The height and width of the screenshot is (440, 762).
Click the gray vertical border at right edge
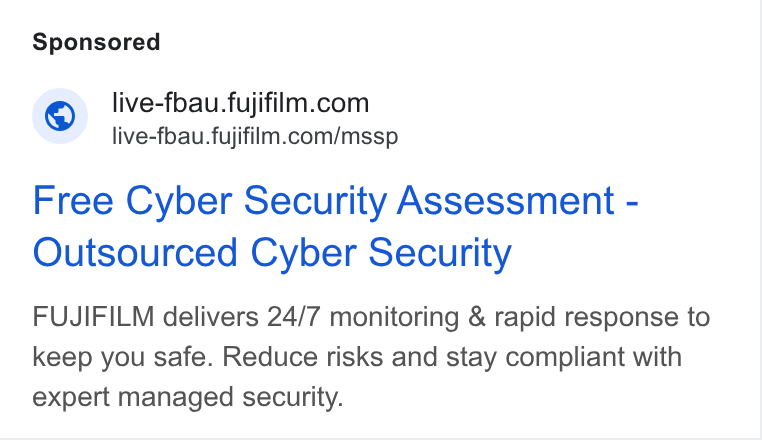761,219
